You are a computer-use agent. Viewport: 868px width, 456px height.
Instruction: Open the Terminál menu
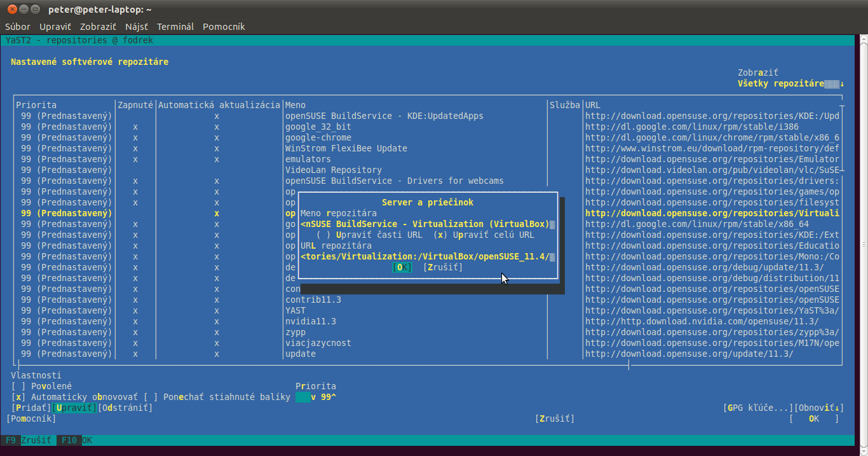coord(175,27)
